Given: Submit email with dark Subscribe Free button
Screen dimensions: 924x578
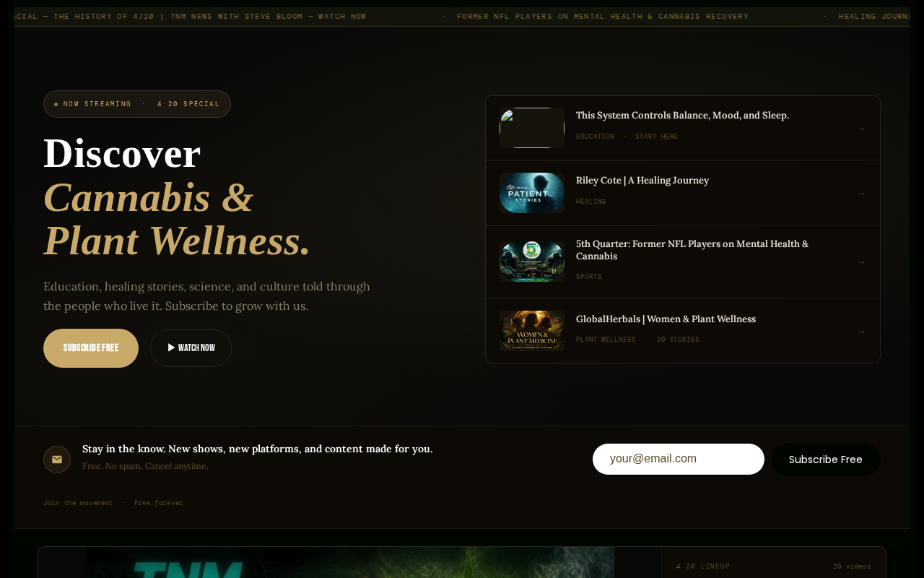Looking at the screenshot, I should 826,460.
